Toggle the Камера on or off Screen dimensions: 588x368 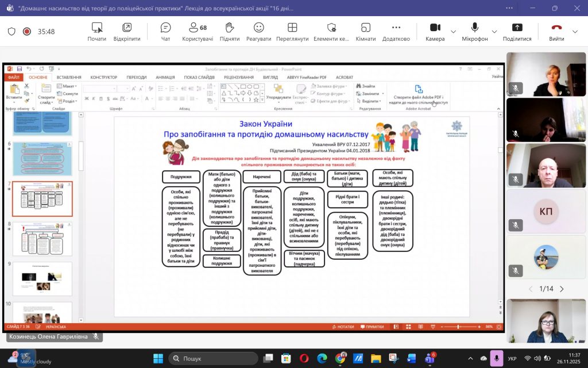click(435, 32)
